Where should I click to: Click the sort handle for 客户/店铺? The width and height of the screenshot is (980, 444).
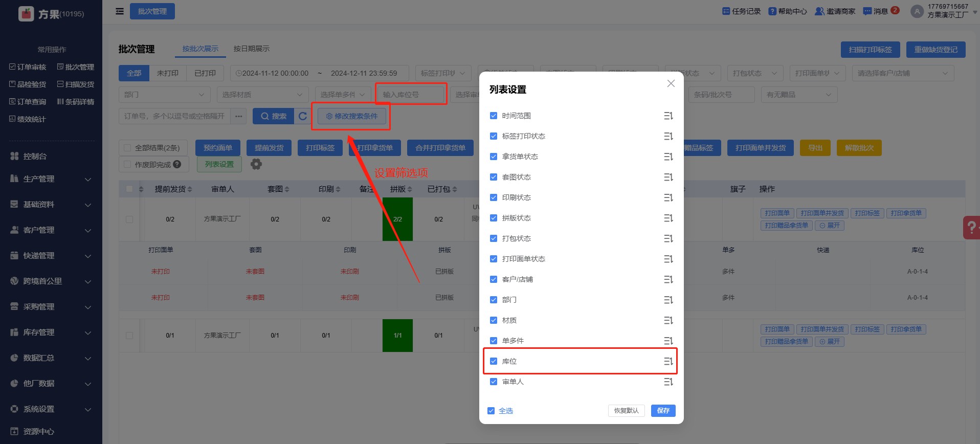pyautogui.click(x=668, y=279)
